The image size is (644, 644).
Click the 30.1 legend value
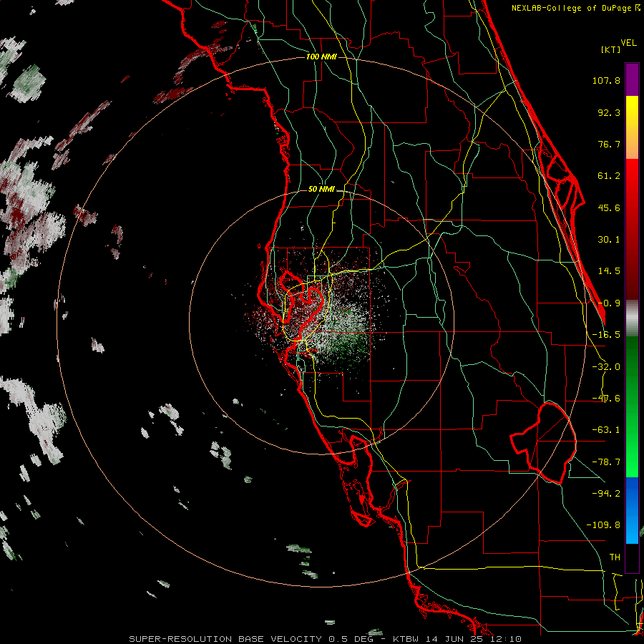609,240
